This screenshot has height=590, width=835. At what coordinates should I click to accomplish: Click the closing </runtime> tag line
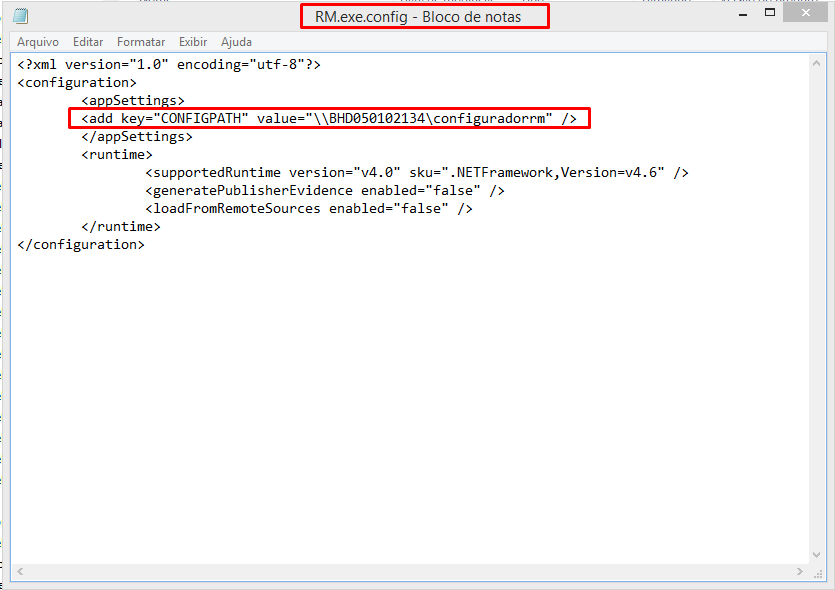[x=121, y=226]
